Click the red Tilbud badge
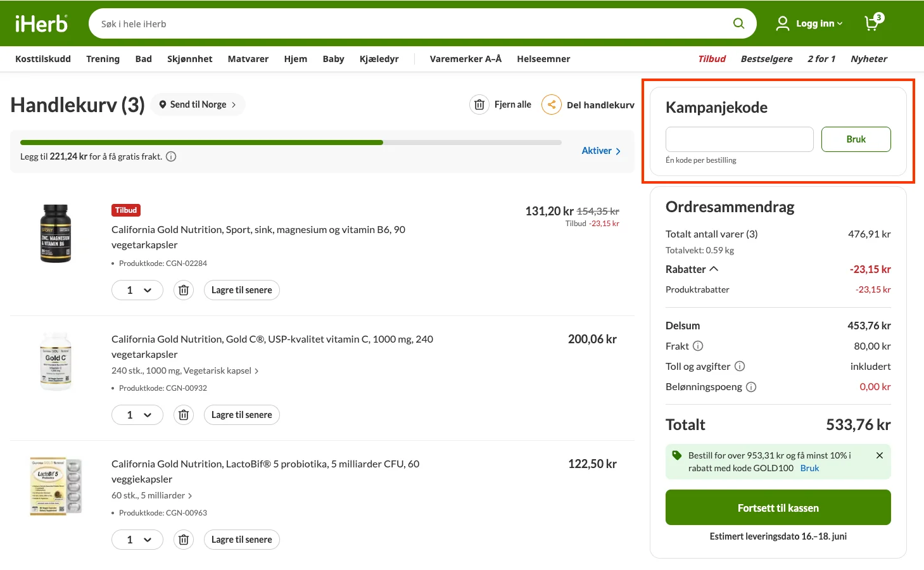 pos(126,210)
